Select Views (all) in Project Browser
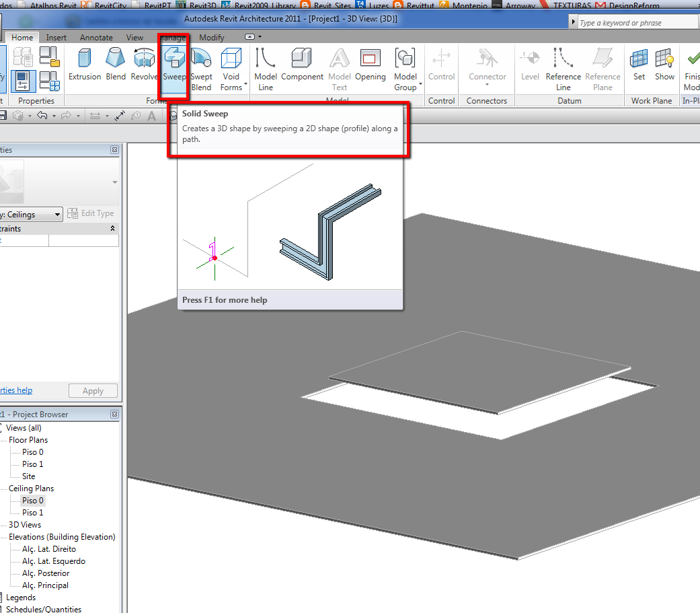Viewport: 700px width, 613px height. [24, 427]
